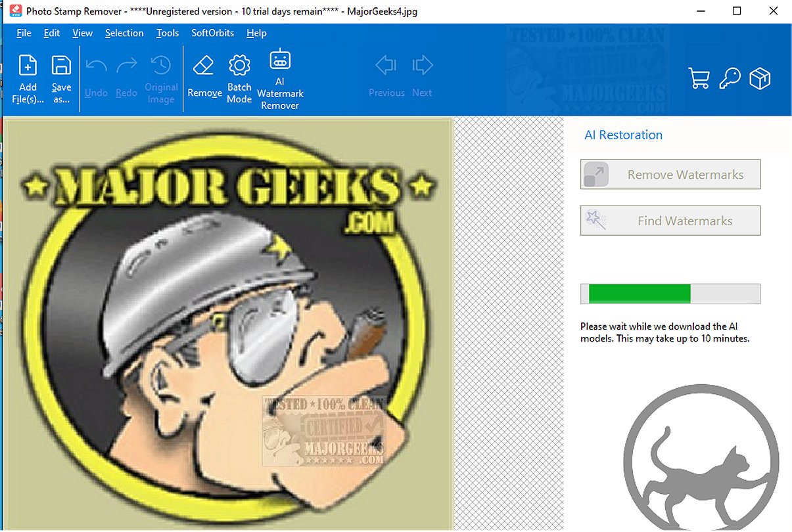Viewport: 792px width, 532px height.
Task: Open the View menu
Action: (83, 33)
